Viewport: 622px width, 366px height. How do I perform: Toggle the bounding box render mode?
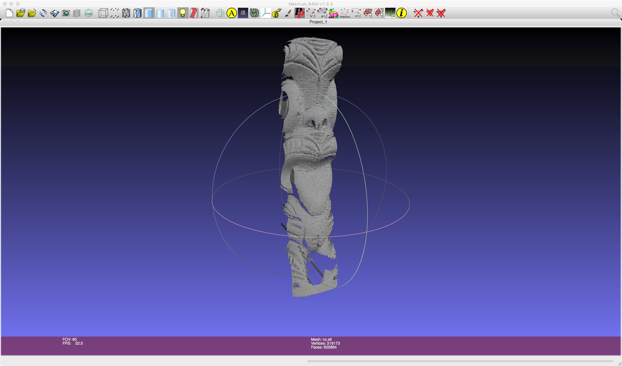pos(103,13)
